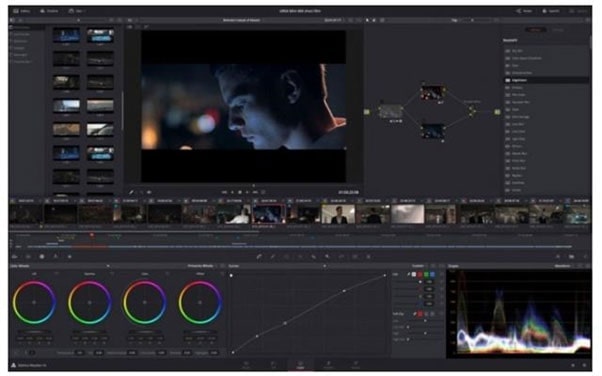Select the Parallel Mixer node

472,111
